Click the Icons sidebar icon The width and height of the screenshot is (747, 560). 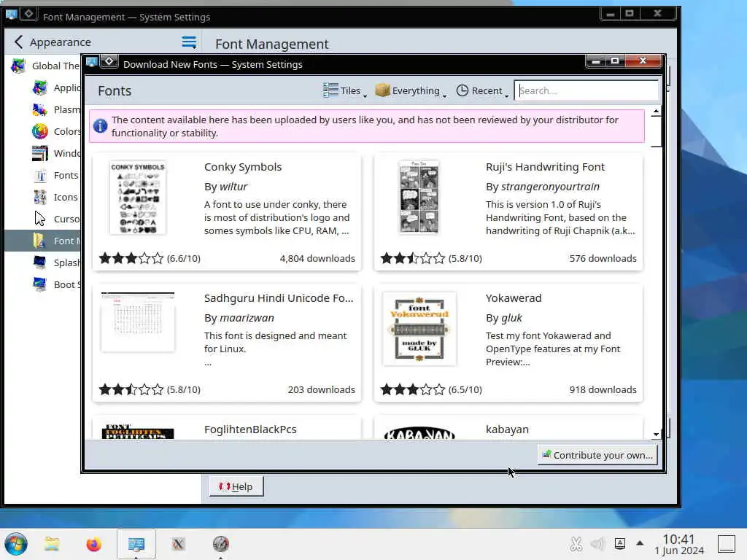tap(40, 197)
